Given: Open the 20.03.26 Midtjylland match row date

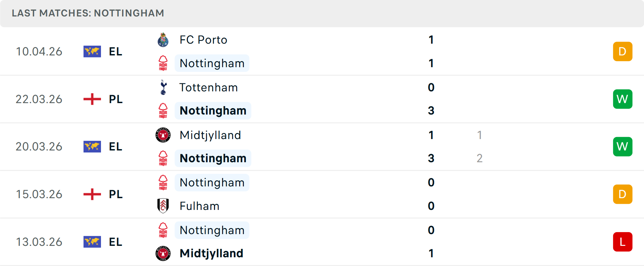Looking at the screenshot, I should coord(39,147).
